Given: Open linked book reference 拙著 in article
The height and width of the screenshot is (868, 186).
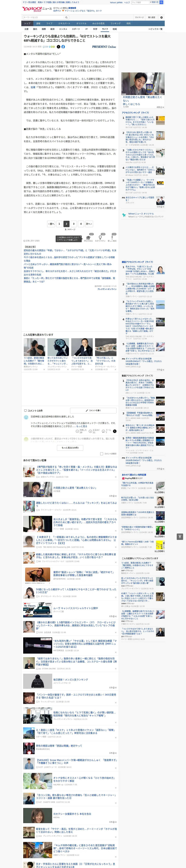Looking at the screenshot, I should 33,87.
